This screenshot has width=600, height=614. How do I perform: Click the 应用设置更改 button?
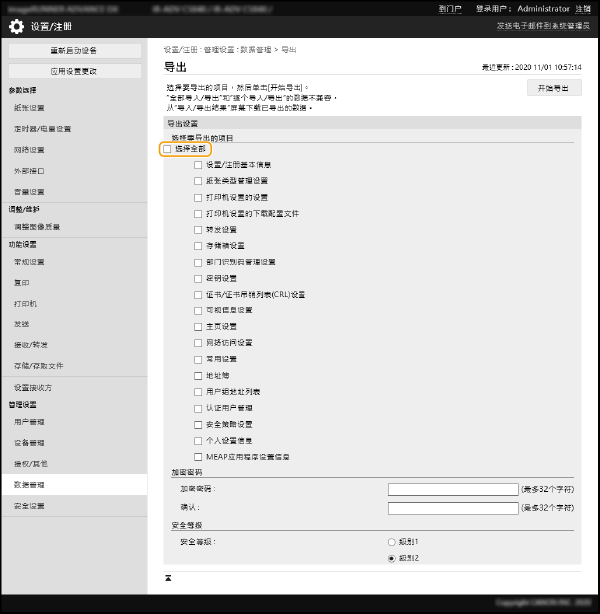(75, 71)
